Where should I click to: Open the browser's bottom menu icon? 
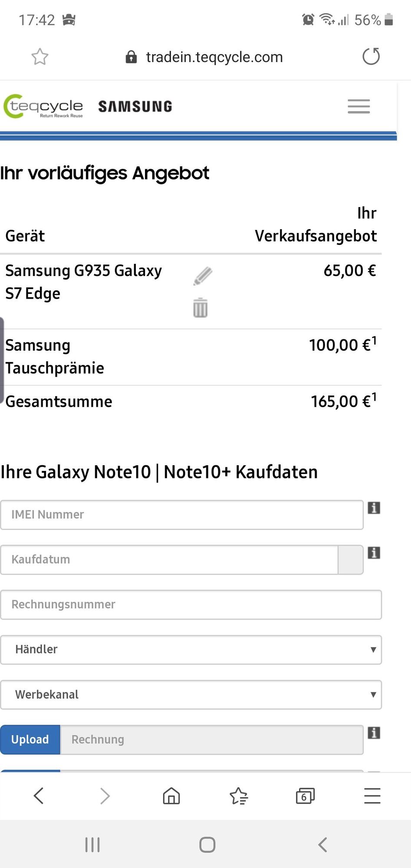[x=372, y=796]
